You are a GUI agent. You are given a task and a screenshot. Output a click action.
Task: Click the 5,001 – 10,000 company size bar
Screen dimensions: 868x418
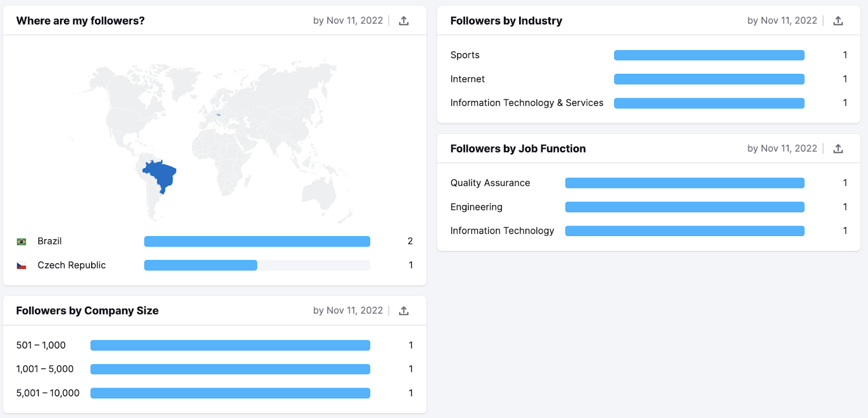click(x=230, y=392)
